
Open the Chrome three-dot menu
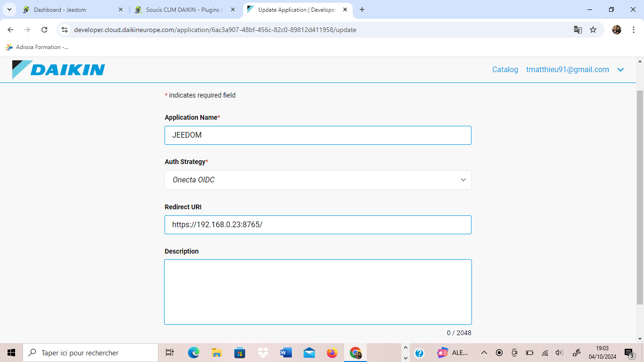(x=633, y=30)
